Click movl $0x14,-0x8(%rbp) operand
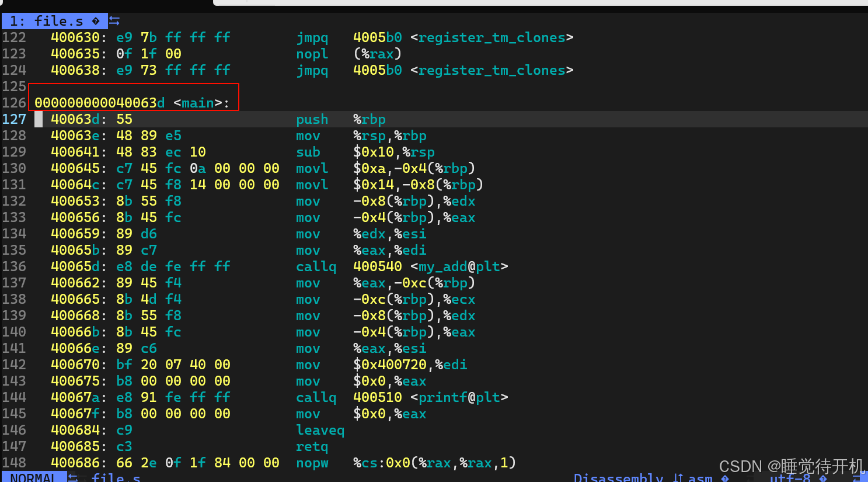Viewport: 868px width, 482px height. click(419, 185)
